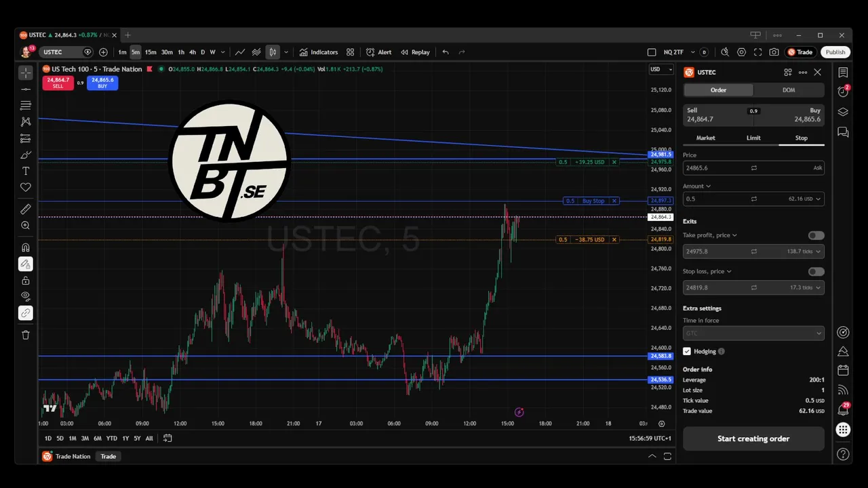Toggle the magnet snap mode
Viewport: 868px width, 488px height.
tap(26, 247)
